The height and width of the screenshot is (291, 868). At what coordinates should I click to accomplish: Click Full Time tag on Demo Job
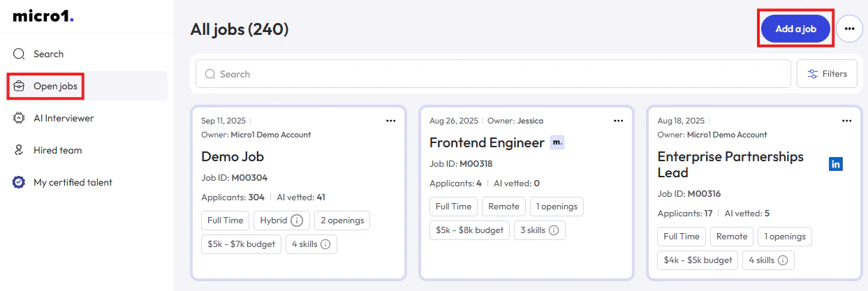point(226,221)
